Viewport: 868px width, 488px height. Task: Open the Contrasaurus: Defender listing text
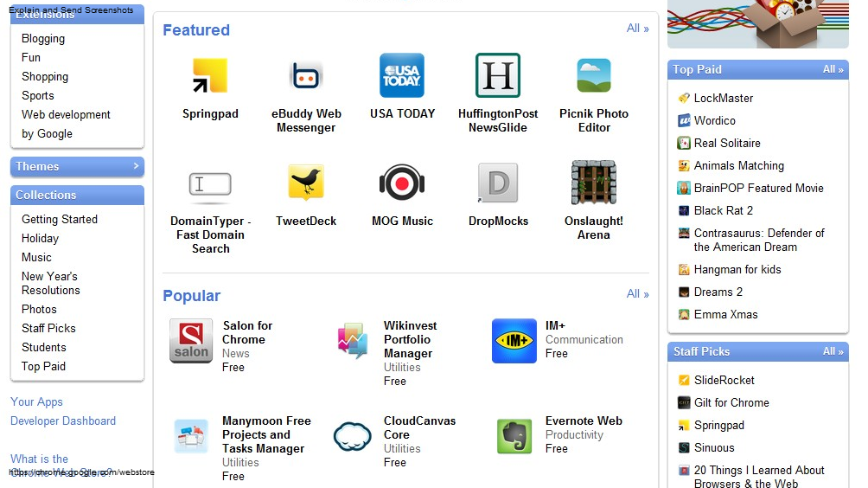tap(759, 240)
